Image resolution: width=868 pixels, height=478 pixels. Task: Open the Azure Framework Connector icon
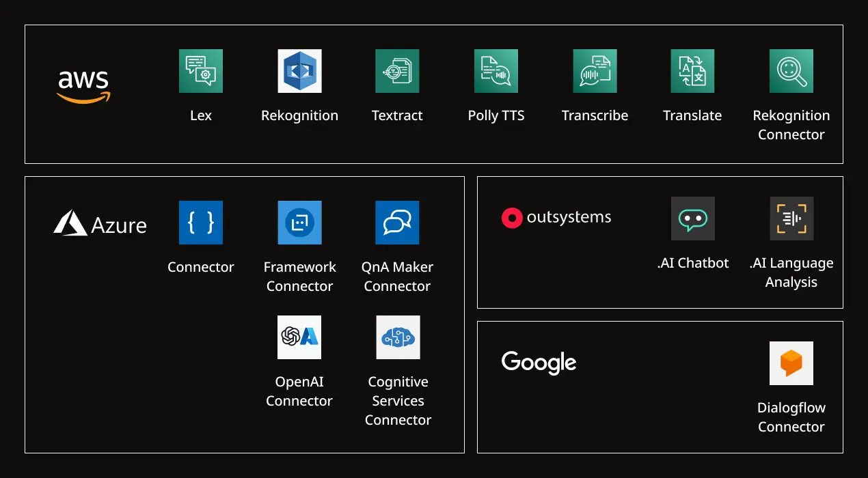click(299, 222)
